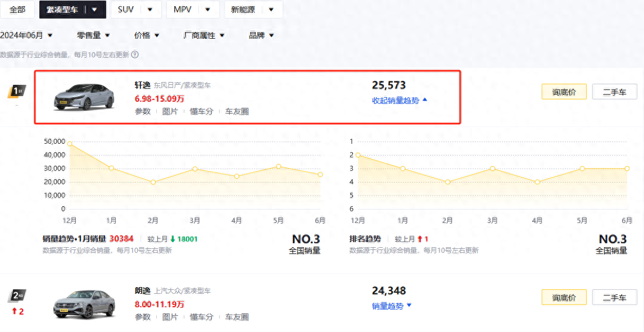Open the 厂商属性 filter dropdown
Viewport: 644px width, 332px height.
click(204, 35)
